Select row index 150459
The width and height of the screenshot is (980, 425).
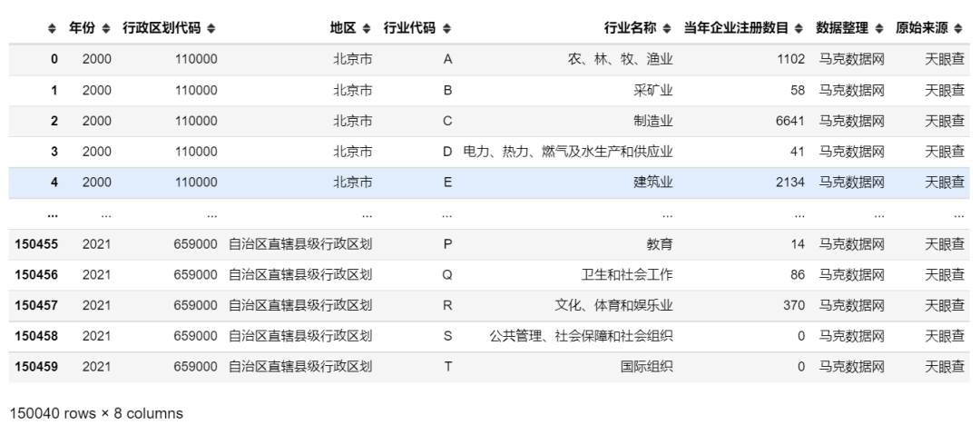click(x=36, y=367)
